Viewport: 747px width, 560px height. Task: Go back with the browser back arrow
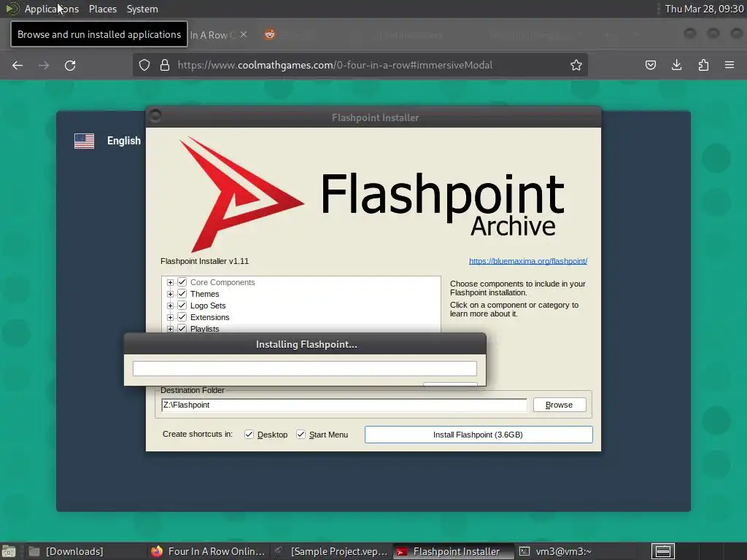18,65
